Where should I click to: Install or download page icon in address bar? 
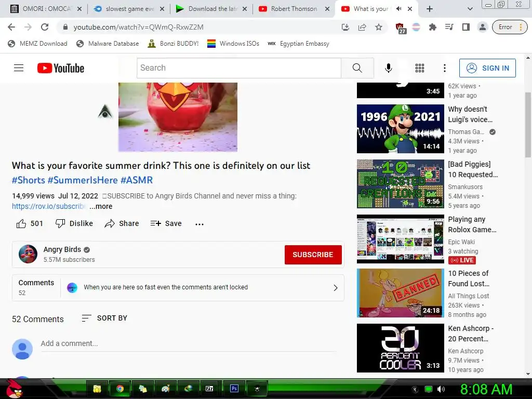(x=345, y=27)
